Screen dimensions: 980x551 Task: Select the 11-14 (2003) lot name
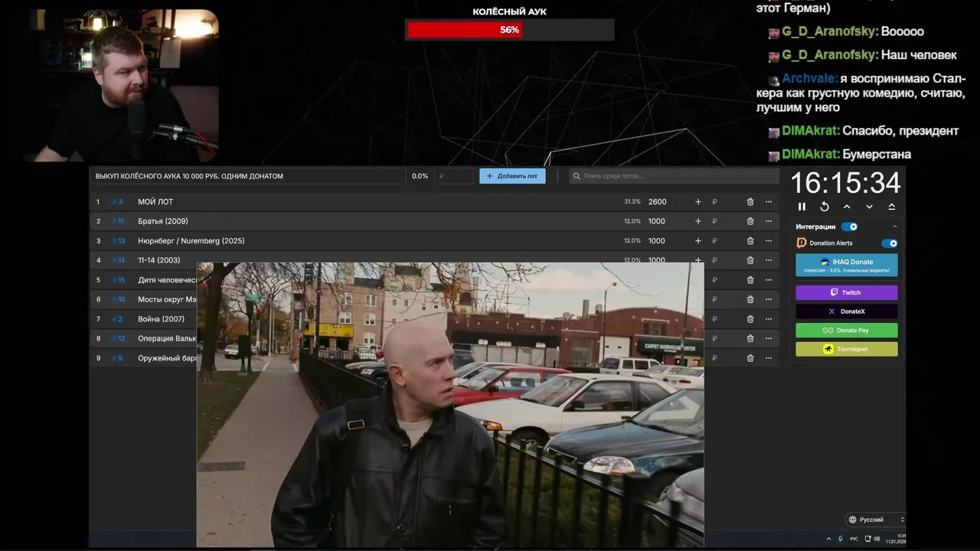point(159,260)
